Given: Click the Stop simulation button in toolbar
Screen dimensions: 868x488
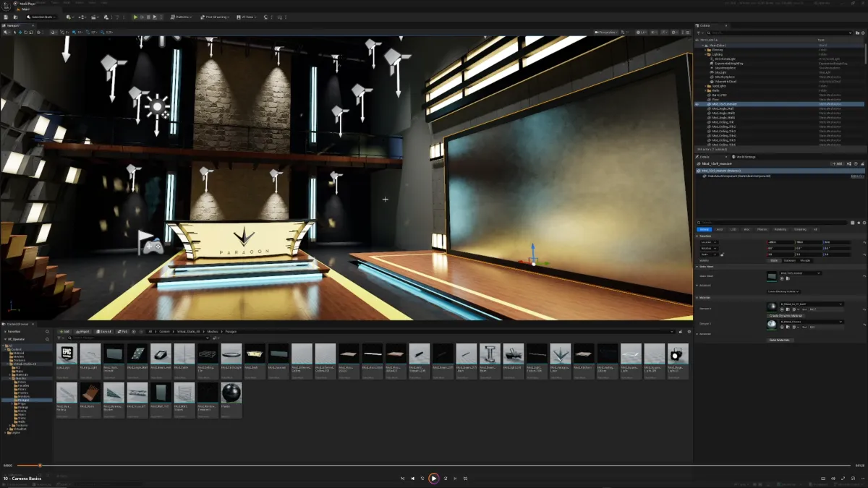Looking at the screenshot, I should click(148, 17).
